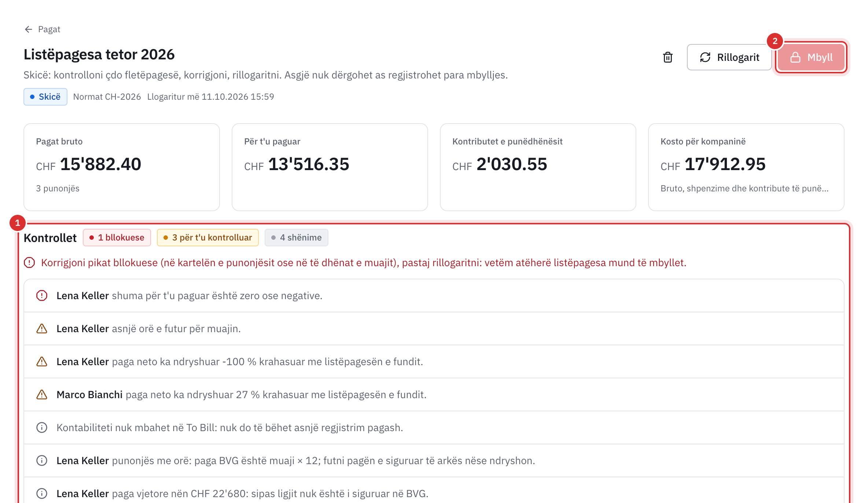Screen dimensions: 868x503
Task: Click the 'Kontrollet' section heading
Action: coord(50,238)
